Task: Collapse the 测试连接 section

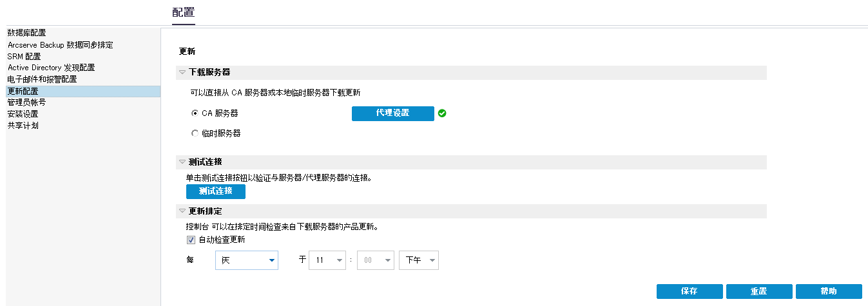Action: 182,162
